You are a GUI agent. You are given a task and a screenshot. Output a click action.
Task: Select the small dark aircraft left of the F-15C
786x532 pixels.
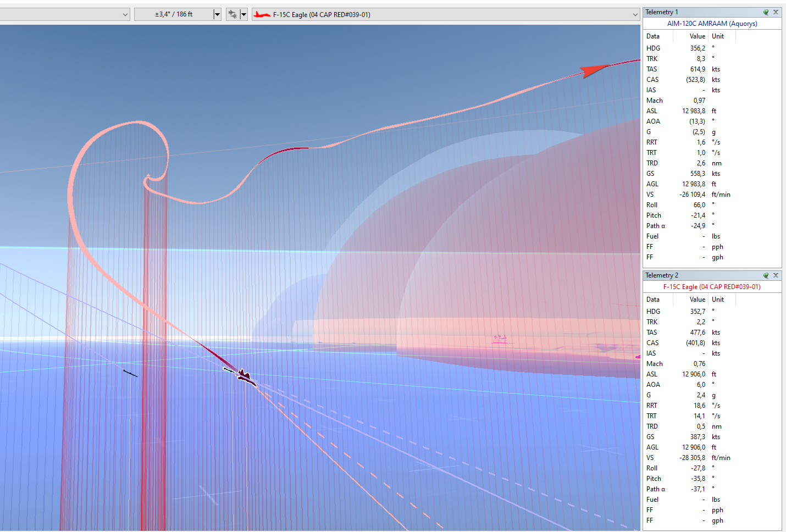point(130,374)
